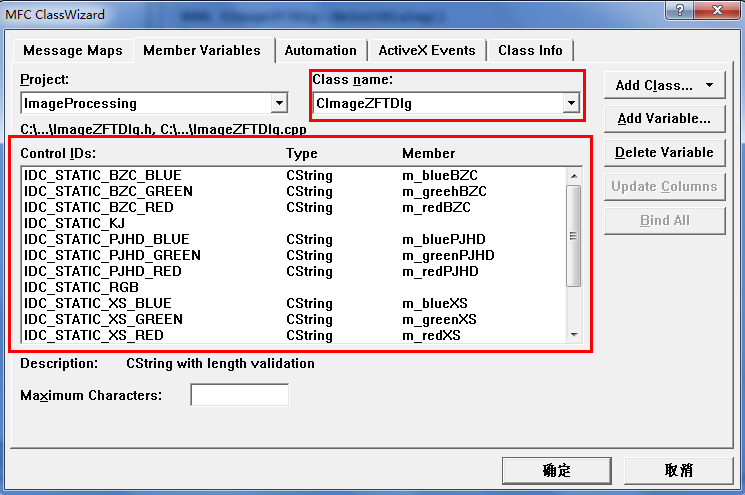Select the IDC_STATIC_XS_RED row
The width and height of the screenshot is (745, 495).
(x=295, y=335)
